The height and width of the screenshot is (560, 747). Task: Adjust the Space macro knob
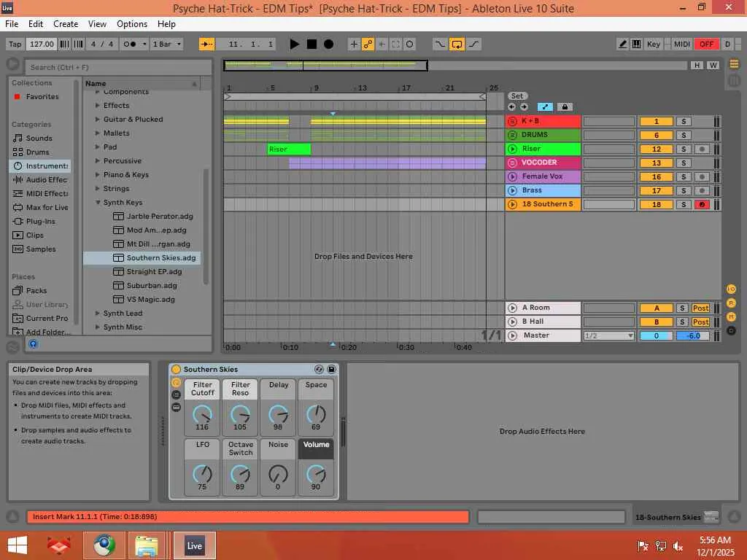click(x=316, y=415)
